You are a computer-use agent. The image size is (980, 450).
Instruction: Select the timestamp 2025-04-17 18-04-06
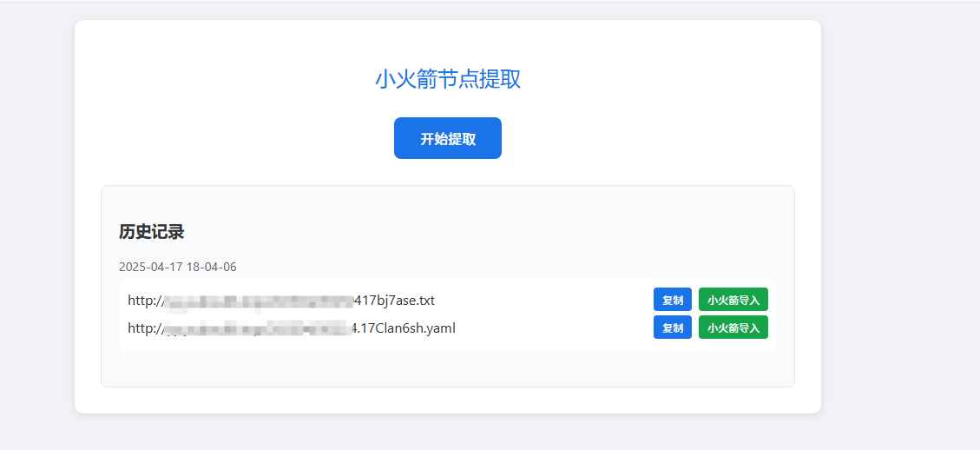(177, 267)
